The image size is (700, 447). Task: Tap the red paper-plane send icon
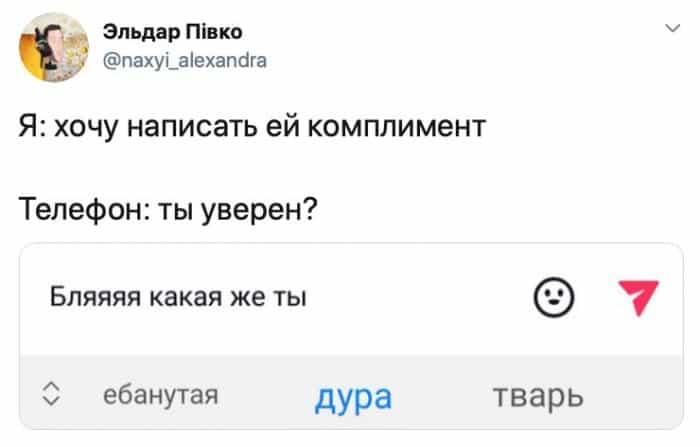(x=639, y=297)
